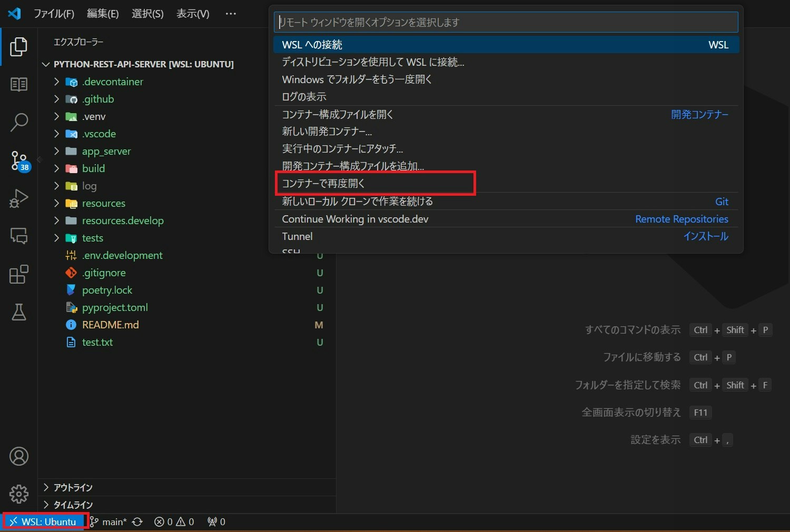Click the forwarded ports indicator in status bar
Screen dimensions: 790x532
click(216, 521)
